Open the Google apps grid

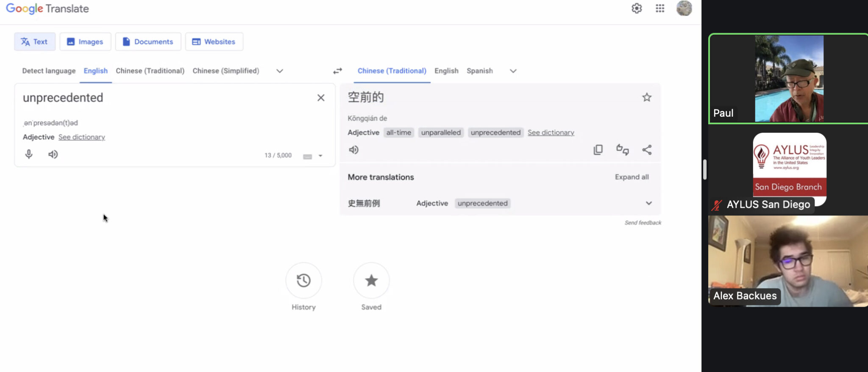[x=660, y=8]
